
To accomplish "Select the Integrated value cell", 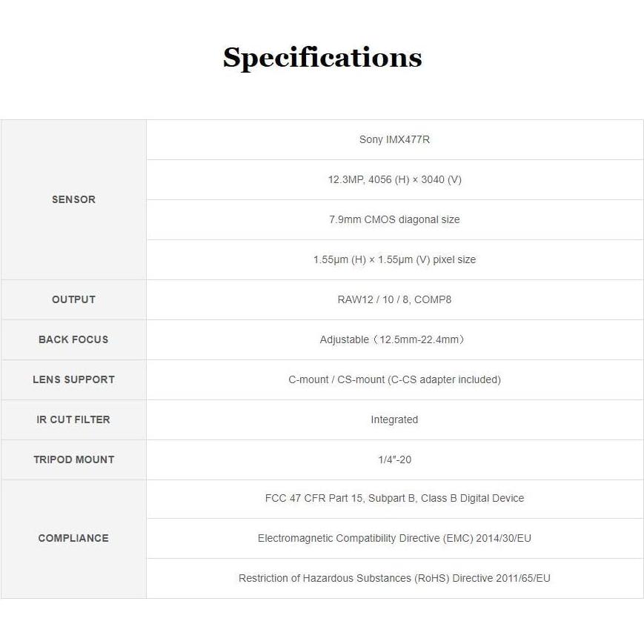I will tap(394, 419).
